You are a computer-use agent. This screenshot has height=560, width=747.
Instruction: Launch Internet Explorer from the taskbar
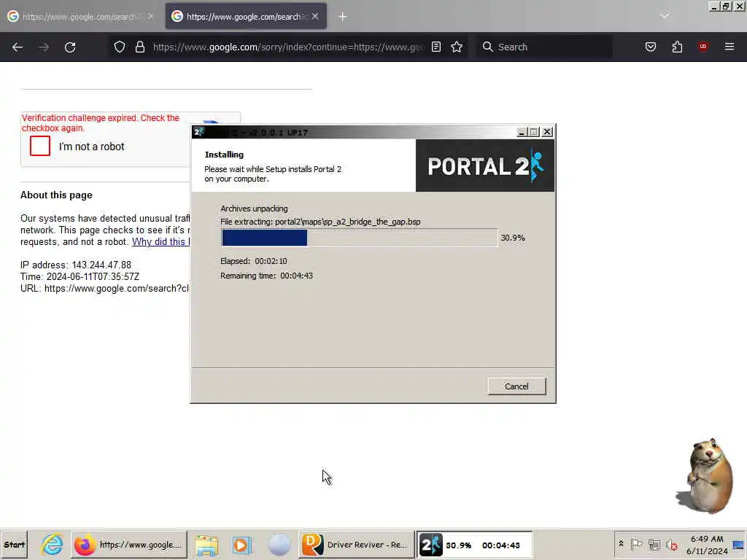click(52, 545)
